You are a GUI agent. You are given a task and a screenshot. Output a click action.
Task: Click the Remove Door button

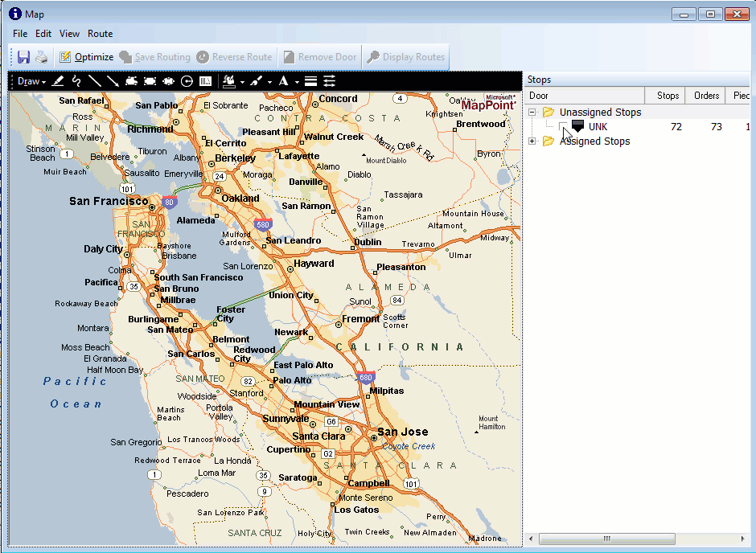(319, 57)
